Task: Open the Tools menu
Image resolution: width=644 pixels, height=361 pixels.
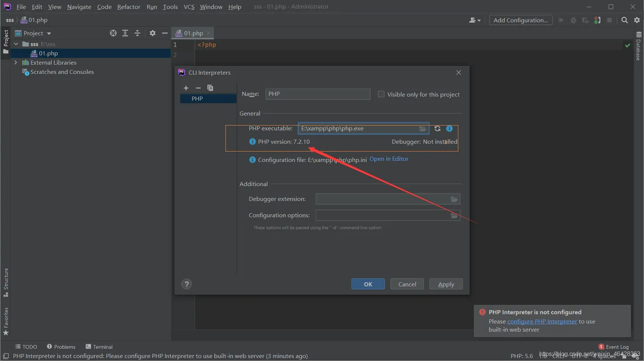Action: [170, 7]
